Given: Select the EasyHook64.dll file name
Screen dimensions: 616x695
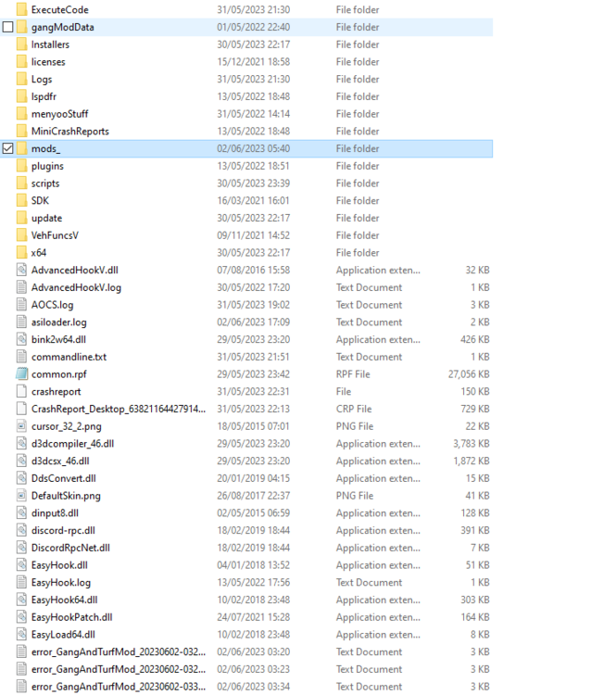Looking at the screenshot, I should point(64,600).
